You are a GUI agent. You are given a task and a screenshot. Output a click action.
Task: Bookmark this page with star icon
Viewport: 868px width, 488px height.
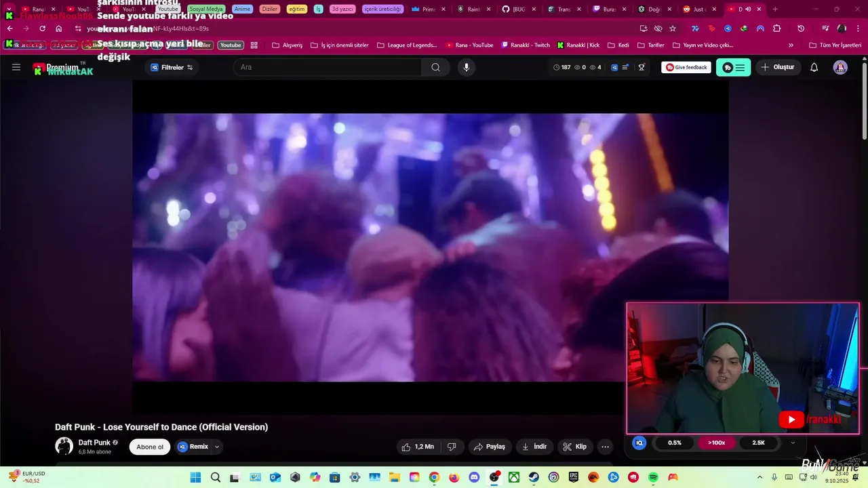click(673, 28)
